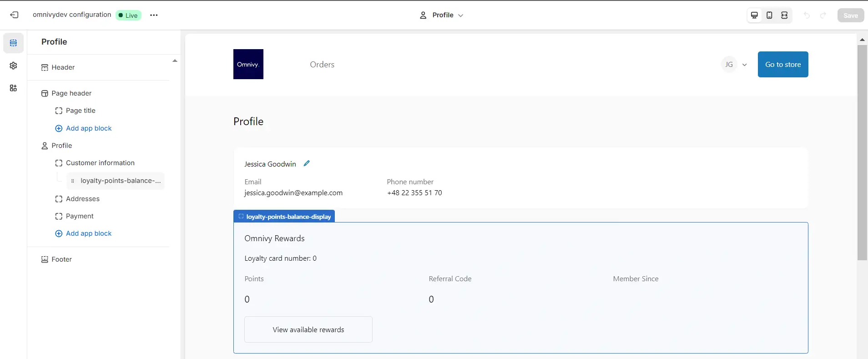Collapse the sidebar sections with the up arrow
This screenshot has width=868, height=359.
175,61
